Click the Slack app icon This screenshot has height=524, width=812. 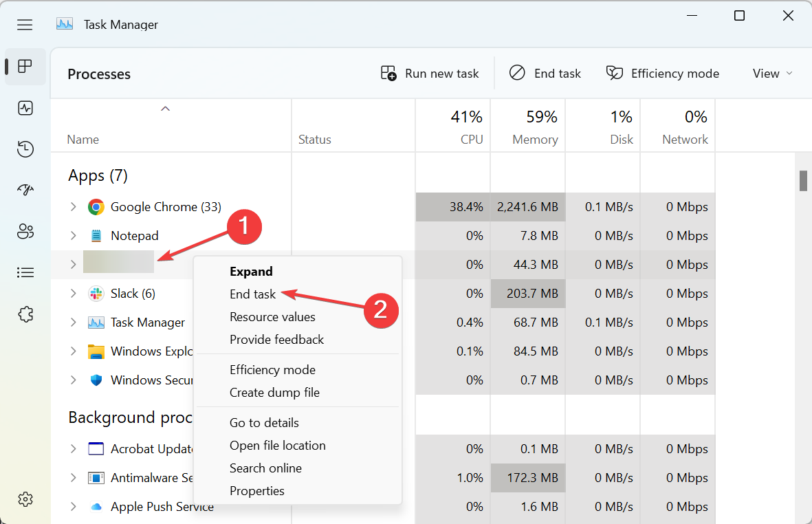click(96, 294)
